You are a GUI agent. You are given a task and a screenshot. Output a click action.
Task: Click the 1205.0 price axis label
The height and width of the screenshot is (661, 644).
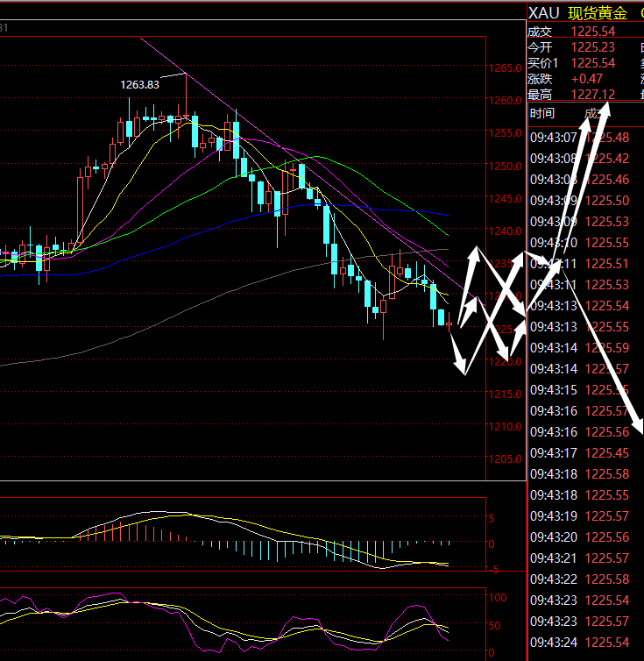point(505,458)
